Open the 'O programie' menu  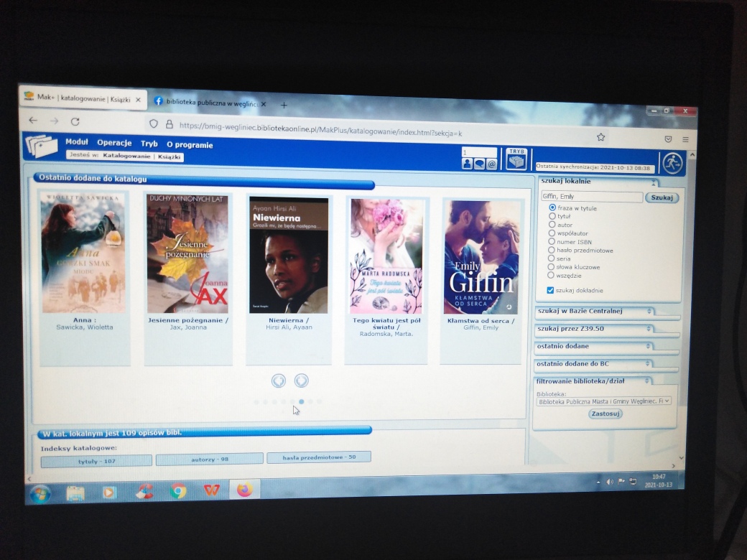tap(190, 145)
